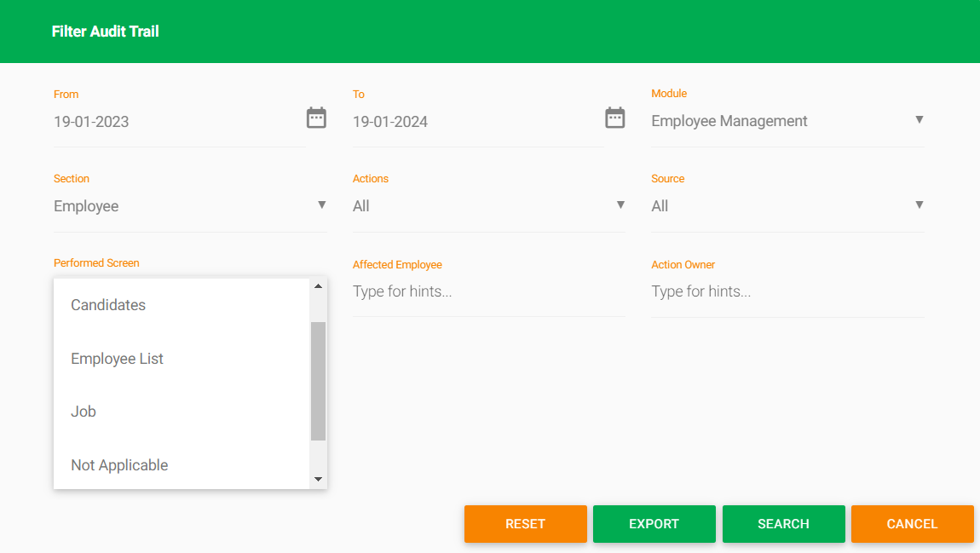Choose Employee List option
Screen dimensions: 980x553
(x=182, y=359)
